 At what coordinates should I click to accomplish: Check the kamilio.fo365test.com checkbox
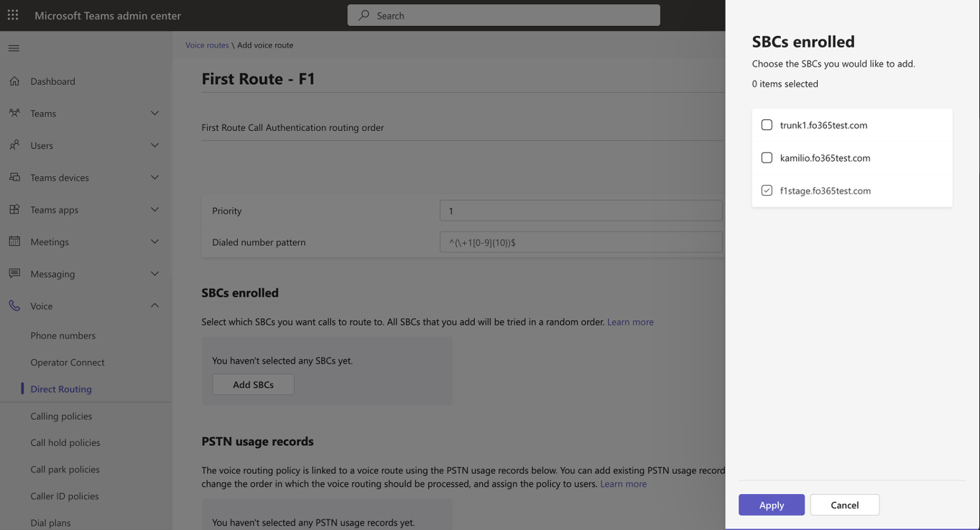pyautogui.click(x=767, y=157)
